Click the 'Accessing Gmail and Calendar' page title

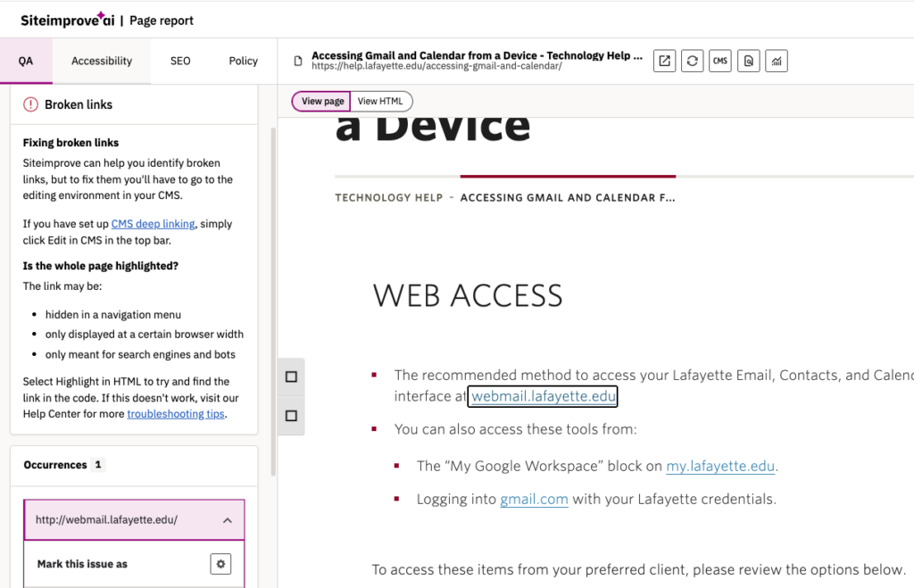(477, 55)
